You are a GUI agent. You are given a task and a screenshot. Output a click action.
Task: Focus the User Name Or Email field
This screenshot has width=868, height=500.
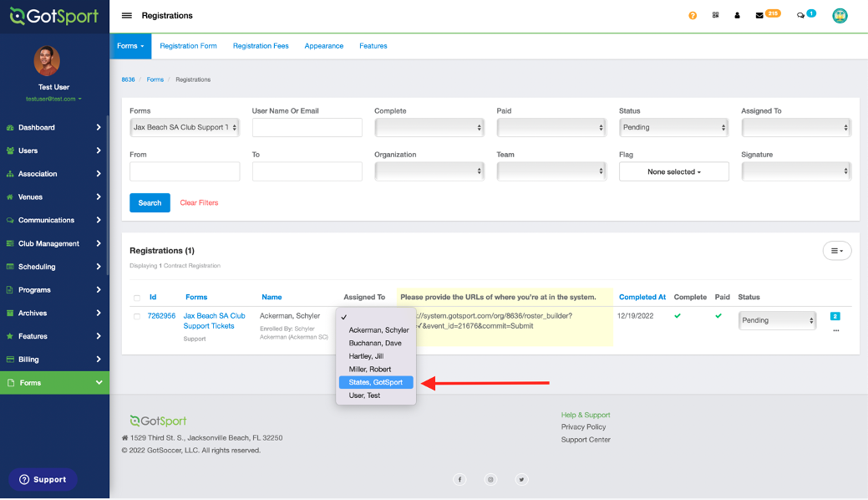[x=307, y=127]
